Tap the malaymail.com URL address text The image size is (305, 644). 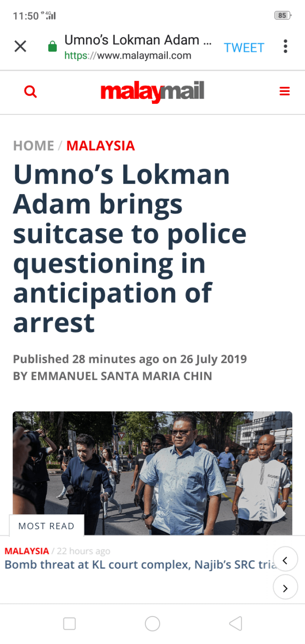tap(128, 56)
